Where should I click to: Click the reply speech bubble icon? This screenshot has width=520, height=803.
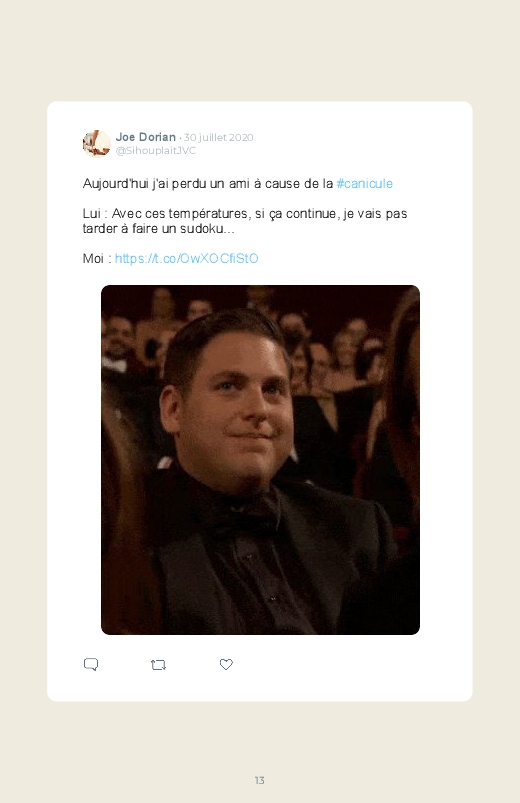[91, 664]
